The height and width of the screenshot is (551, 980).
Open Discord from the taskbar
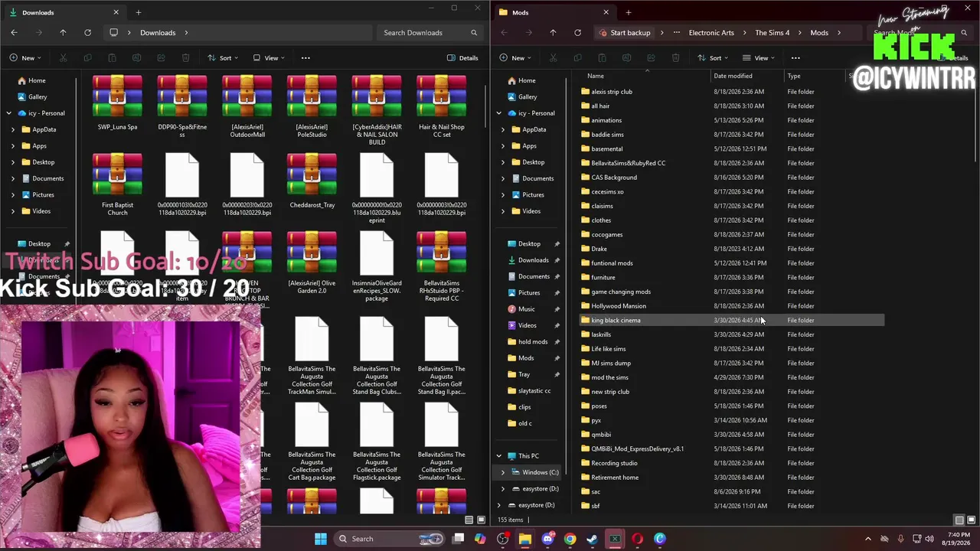click(x=547, y=539)
